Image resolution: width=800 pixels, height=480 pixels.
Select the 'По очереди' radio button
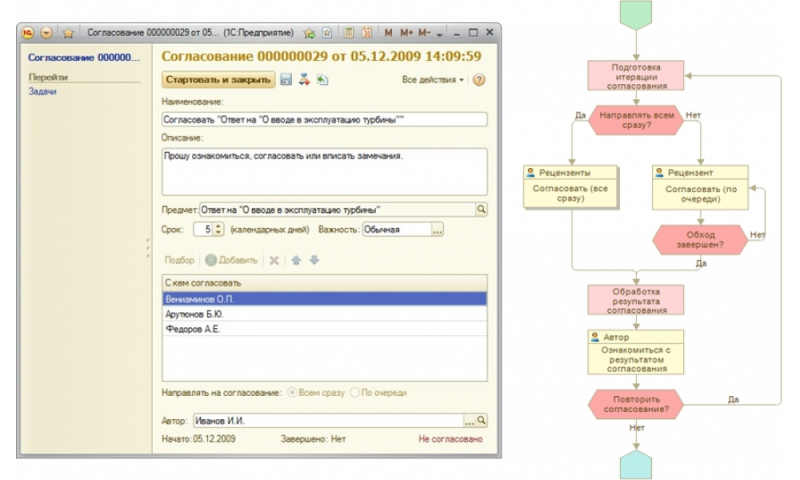(355, 393)
